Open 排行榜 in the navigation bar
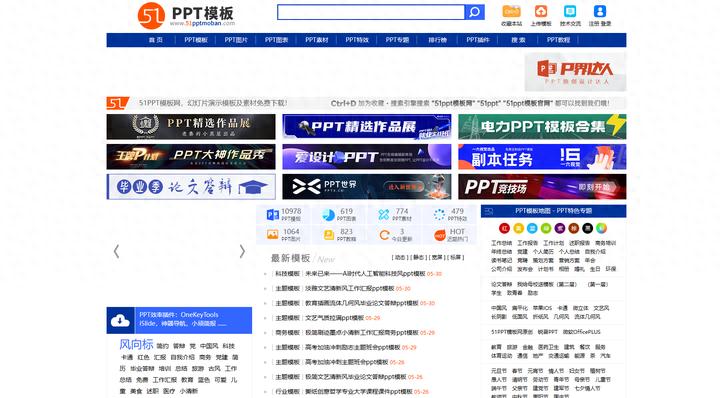 pos(438,40)
